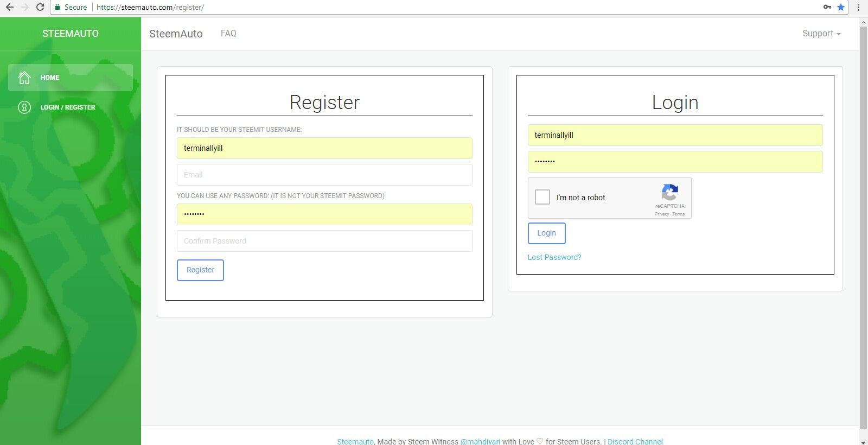Click the Register button
The width and height of the screenshot is (868, 445).
coord(200,270)
